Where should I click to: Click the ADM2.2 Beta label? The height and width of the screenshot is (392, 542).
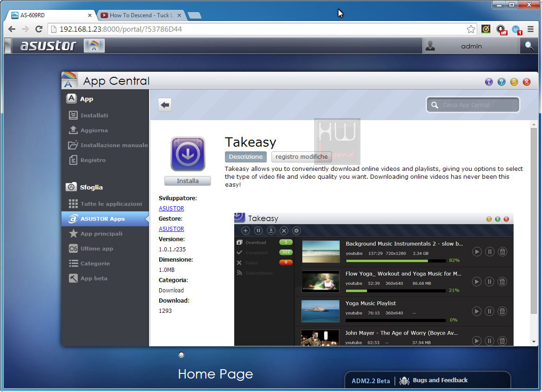tap(371, 381)
